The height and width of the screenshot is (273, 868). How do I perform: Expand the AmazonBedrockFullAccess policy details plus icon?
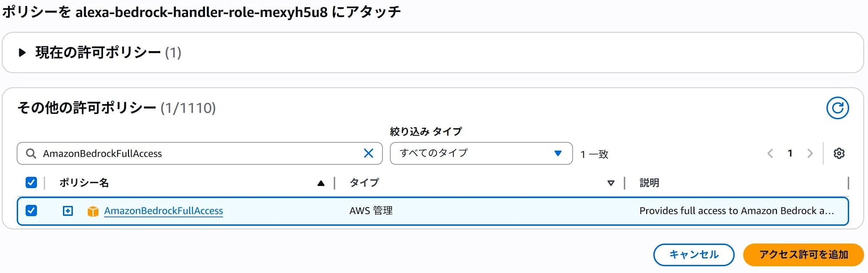click(68, 211)
